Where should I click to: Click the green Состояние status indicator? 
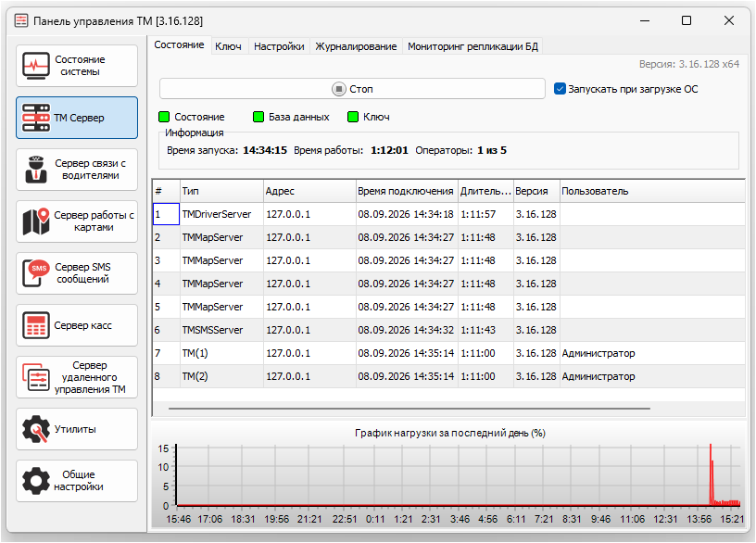coord(164,117)
